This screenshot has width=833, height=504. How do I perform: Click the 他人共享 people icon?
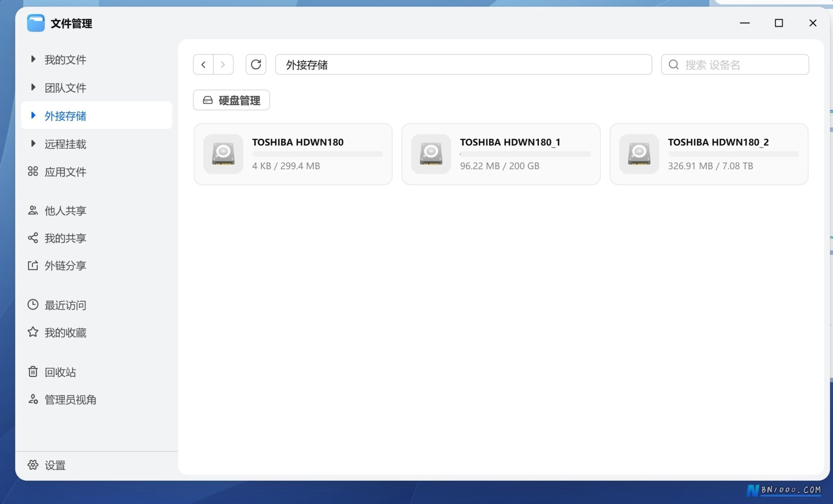(33, 210)
